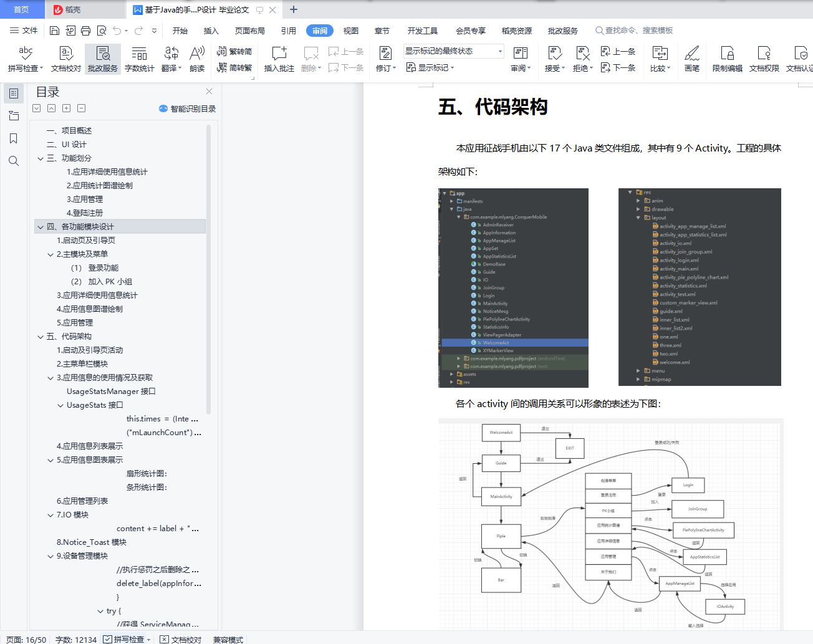Click the minus box icon under 目录
Image resolution: width=813 pixels, height=644 pixels.
point(81,108)
